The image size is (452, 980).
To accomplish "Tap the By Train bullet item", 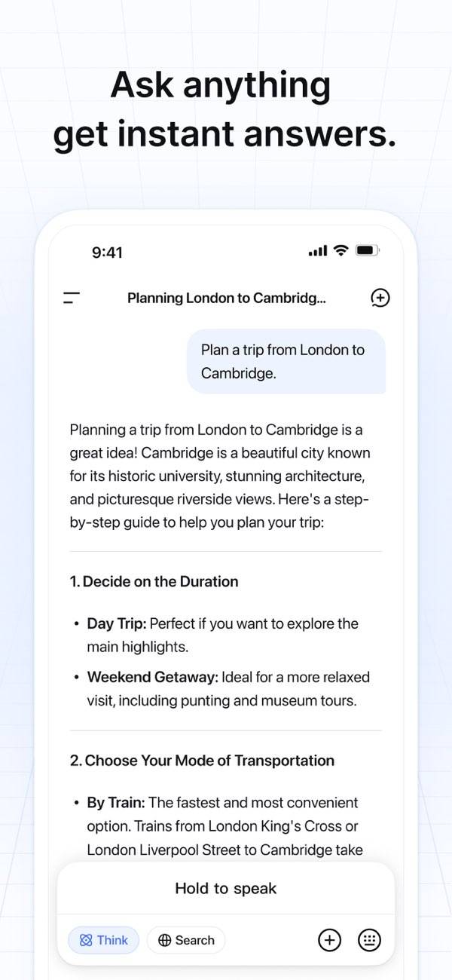I will click(x=224, y=826).
